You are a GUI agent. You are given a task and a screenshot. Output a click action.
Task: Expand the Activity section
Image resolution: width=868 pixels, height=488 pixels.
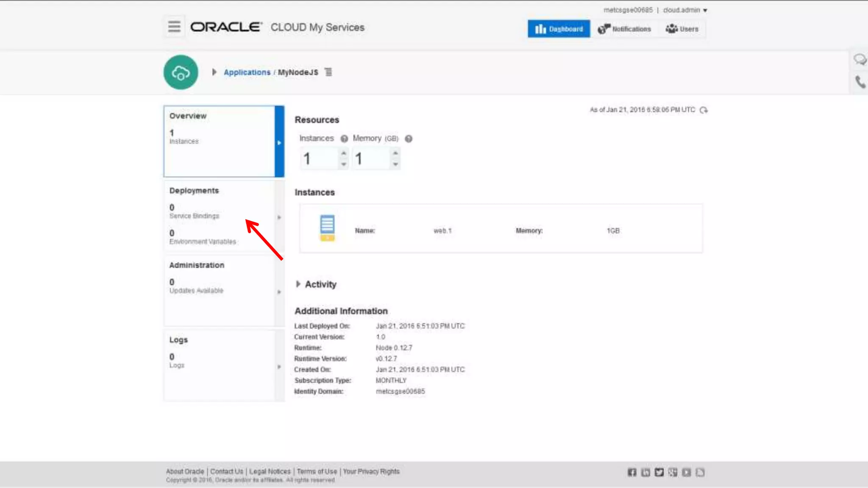pos(298,284)
